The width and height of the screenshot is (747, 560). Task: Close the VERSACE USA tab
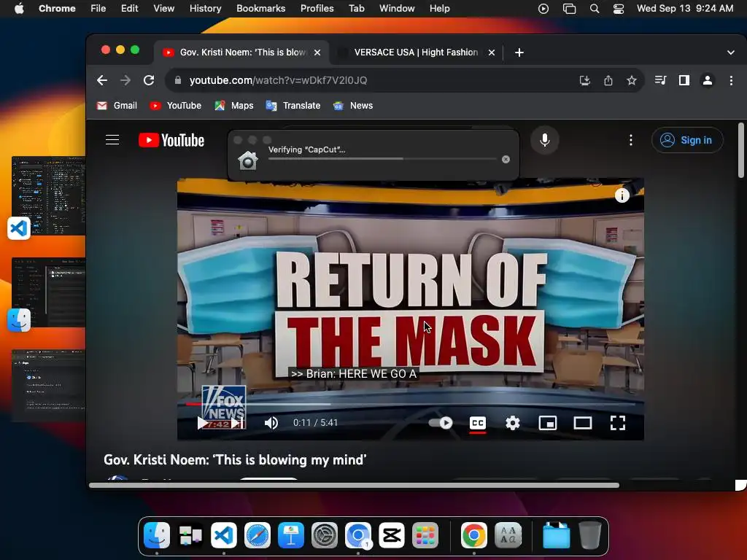(x=491, y=52)
